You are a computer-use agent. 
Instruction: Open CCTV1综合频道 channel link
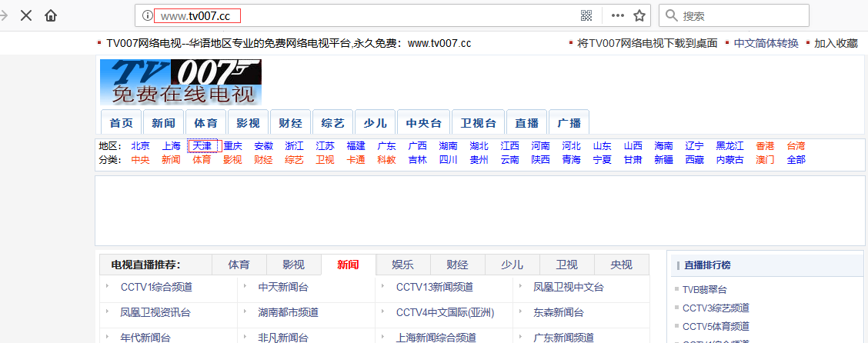[x=156, y=288]
